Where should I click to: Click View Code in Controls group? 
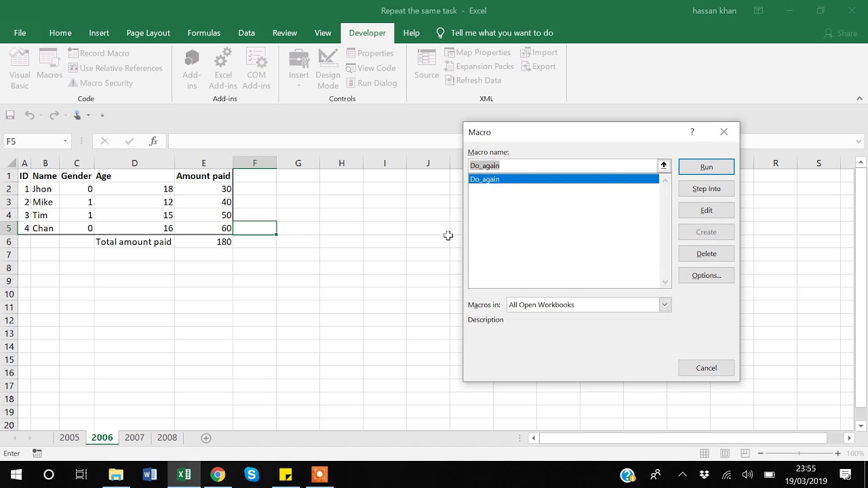(x=370, y=68)
